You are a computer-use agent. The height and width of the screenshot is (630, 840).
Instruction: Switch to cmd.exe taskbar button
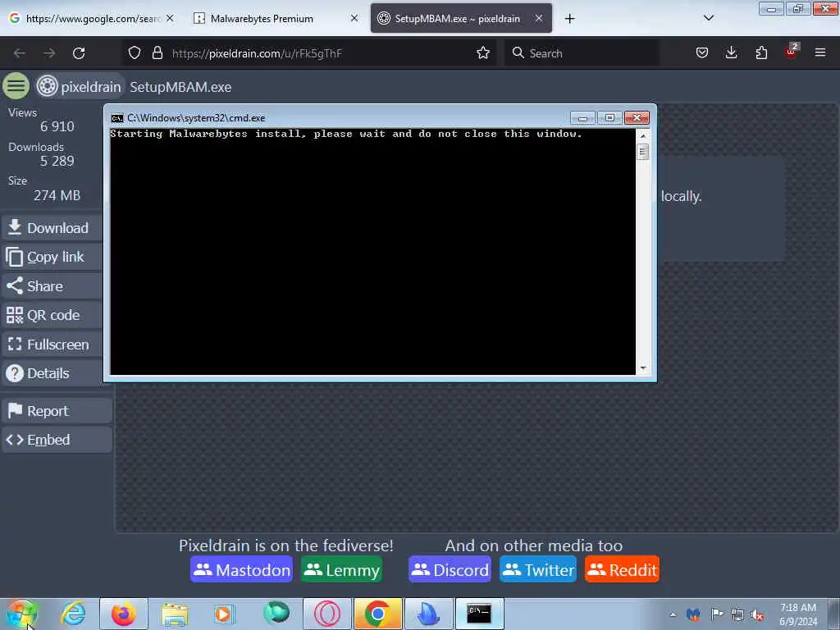click(479, 614)
